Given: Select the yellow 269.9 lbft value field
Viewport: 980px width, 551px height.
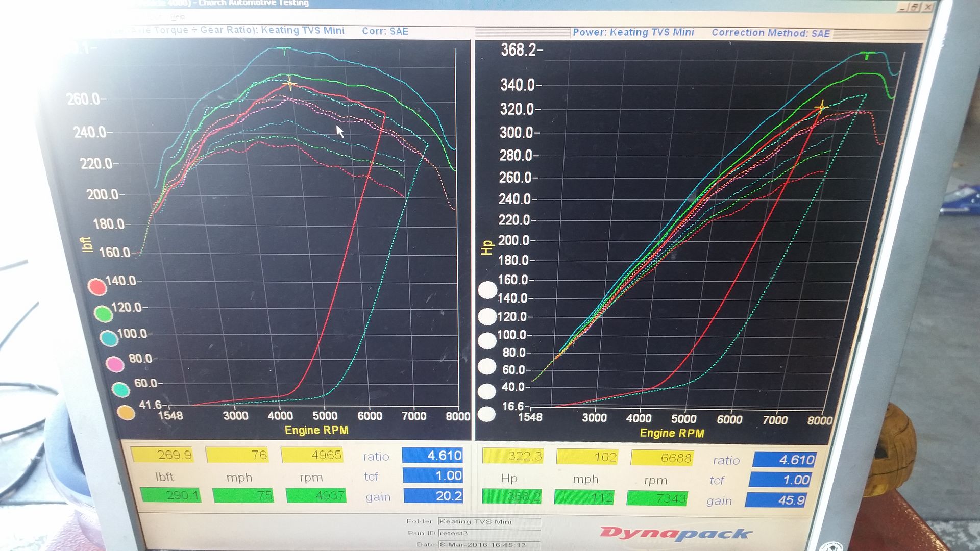Looking at the screenshot, I should (x=162, y=455).
